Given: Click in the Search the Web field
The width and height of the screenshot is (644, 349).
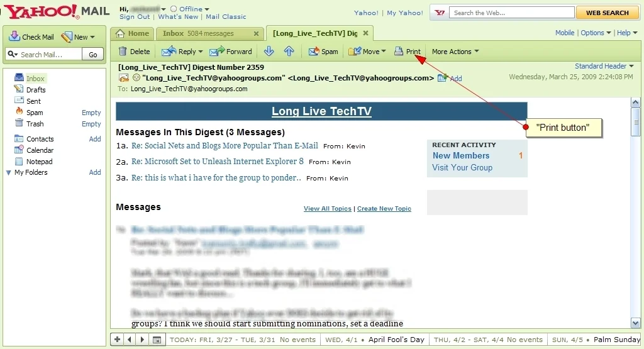Looking at the screenshot, I should [512, 13].
